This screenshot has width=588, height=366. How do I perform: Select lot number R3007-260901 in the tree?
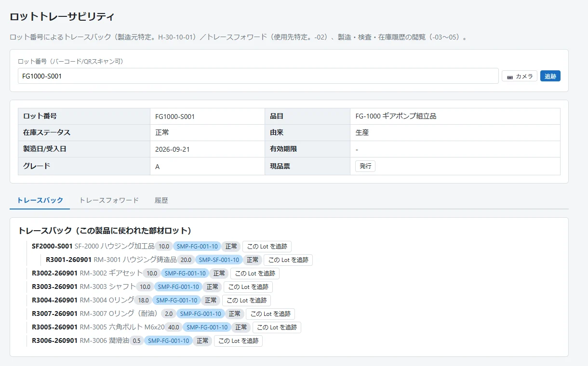pyautogui.click(x=54, y=314)
